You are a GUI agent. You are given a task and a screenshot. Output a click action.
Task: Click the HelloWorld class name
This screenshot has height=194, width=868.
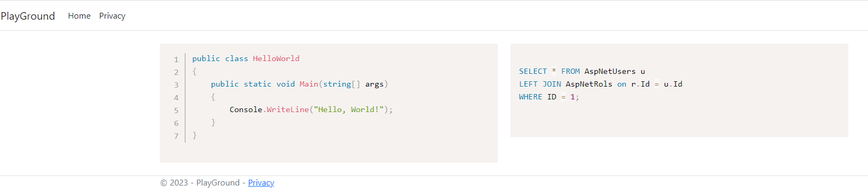[x=276, y=58]
